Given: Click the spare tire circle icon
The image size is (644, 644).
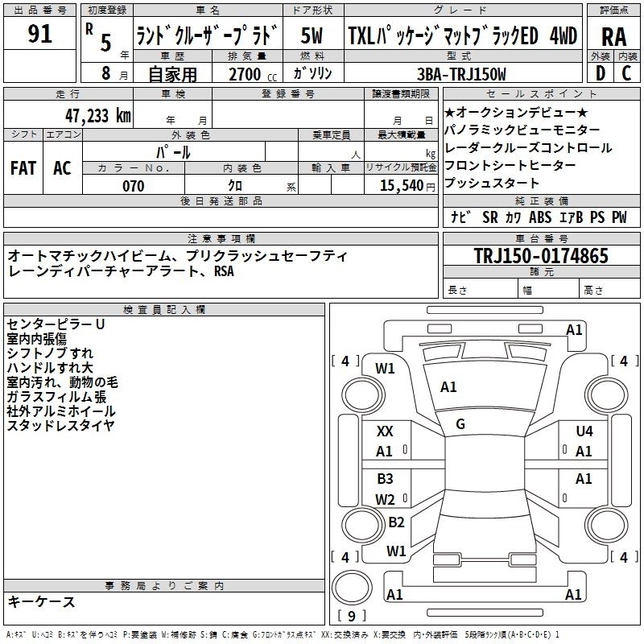Looking at the screenshot, I should [352, 588].
